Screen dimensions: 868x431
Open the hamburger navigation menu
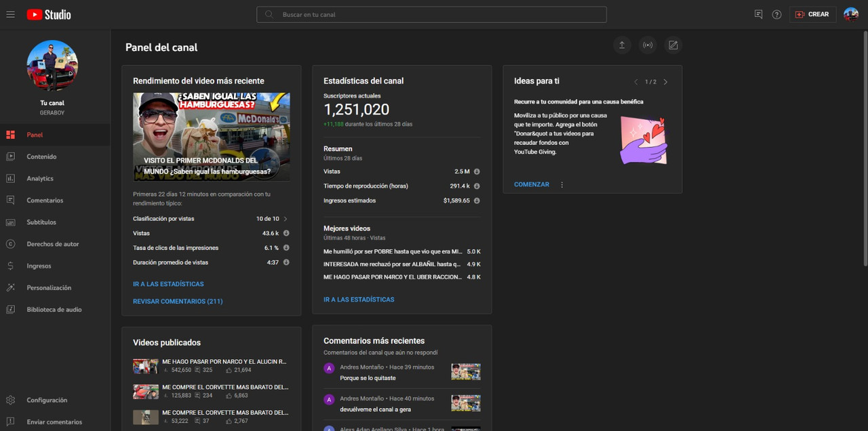click(10, 14)
